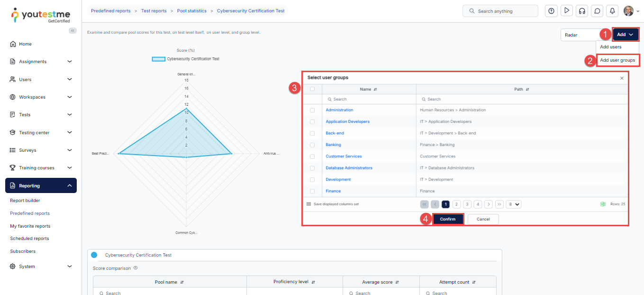Click the headphones support icon
Image resolution: width=644 pixels, height=295 pixels.
(582, 11)
